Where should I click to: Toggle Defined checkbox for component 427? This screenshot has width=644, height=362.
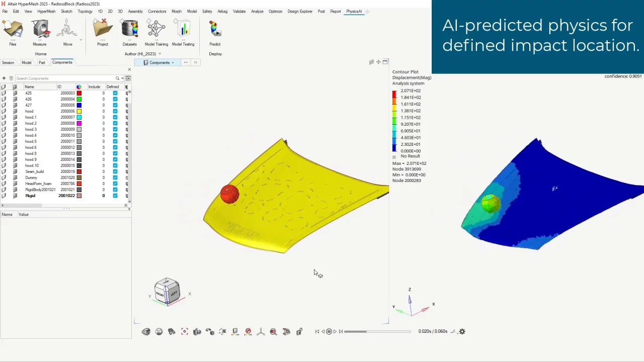(115, 105)
